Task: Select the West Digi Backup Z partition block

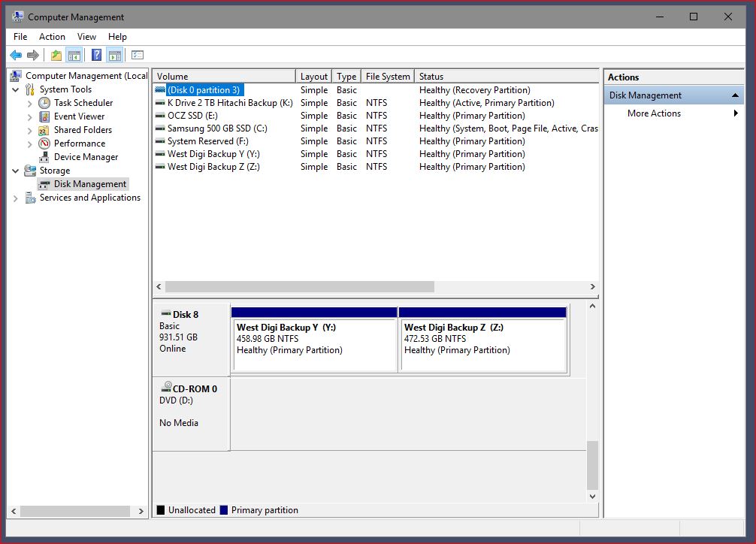Action: click(482, 340)
